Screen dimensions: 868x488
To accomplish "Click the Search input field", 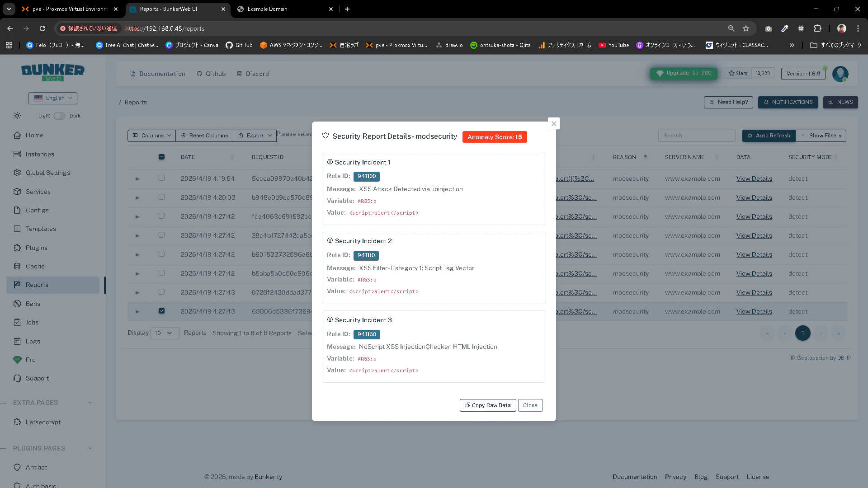I will tap(697, 136).
